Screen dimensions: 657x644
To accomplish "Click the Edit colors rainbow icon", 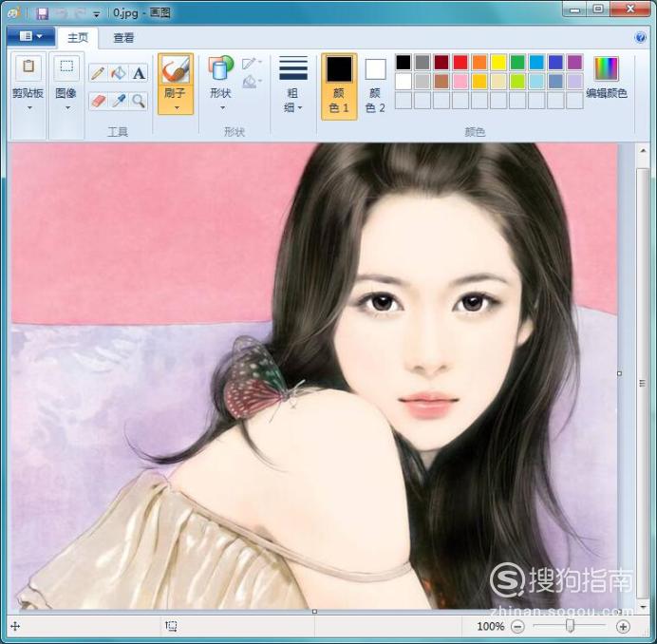I will tap(606, 69).
